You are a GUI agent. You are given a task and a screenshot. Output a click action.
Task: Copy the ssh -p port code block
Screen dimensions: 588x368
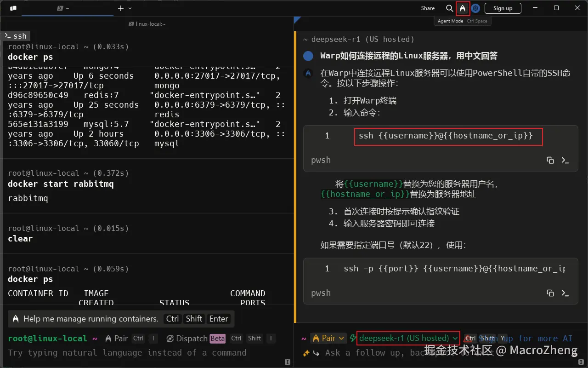click(550, 293)
